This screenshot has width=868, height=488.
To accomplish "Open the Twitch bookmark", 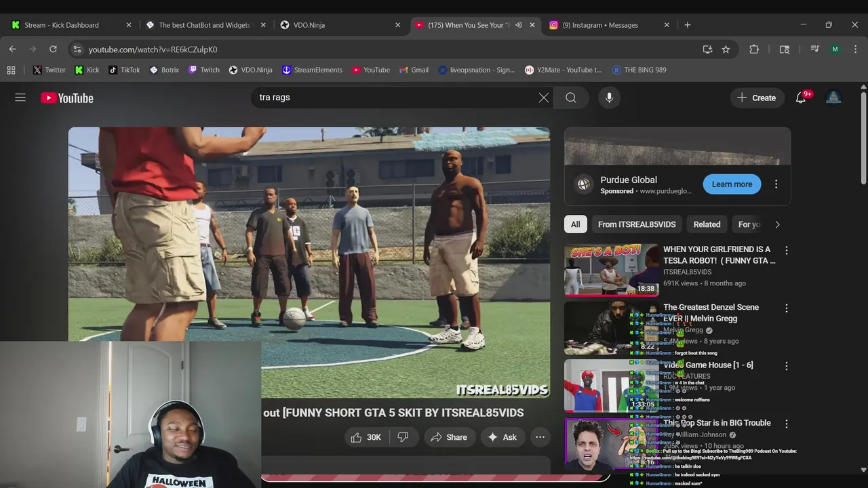I will pyautogui.click(x=204, y=70).
